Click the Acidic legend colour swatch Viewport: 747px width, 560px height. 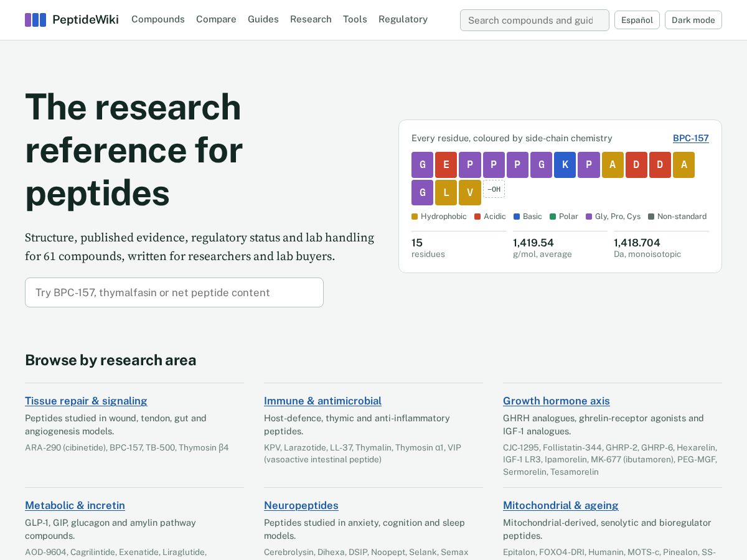tap(477, 217)
